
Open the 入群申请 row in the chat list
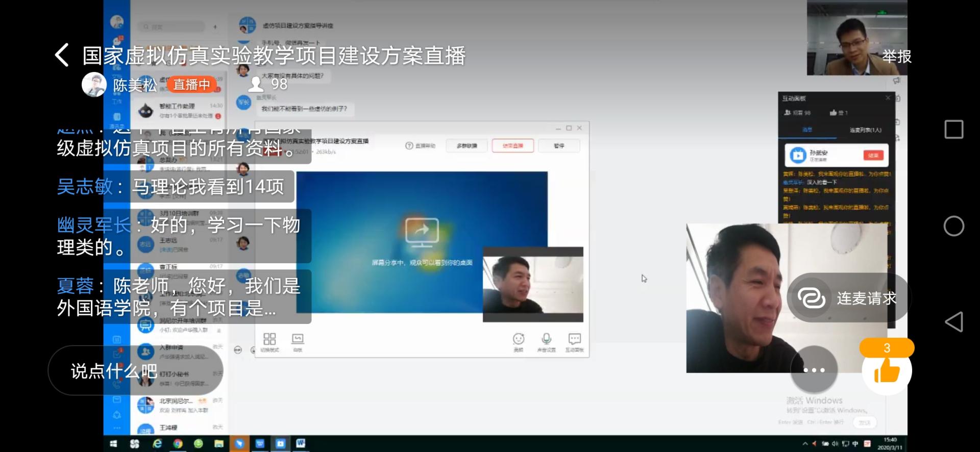pyautogui.click(x=179, y=351)
